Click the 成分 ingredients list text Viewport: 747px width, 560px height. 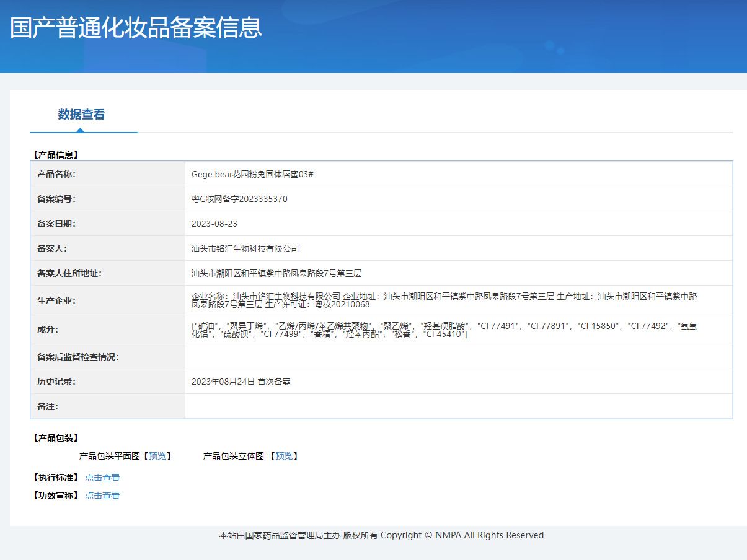click(444, 330)
